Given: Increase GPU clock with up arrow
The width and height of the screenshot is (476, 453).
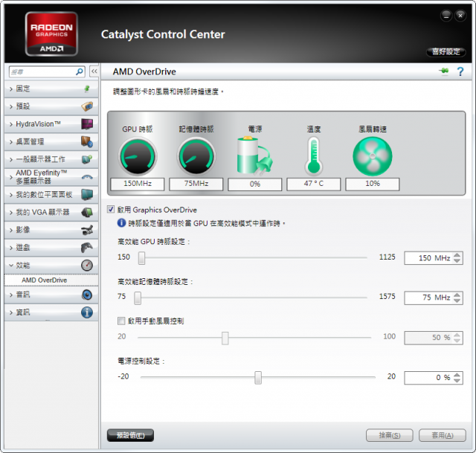Looking at the screenshot, I should pyautogui.click(x=457, y=255).
